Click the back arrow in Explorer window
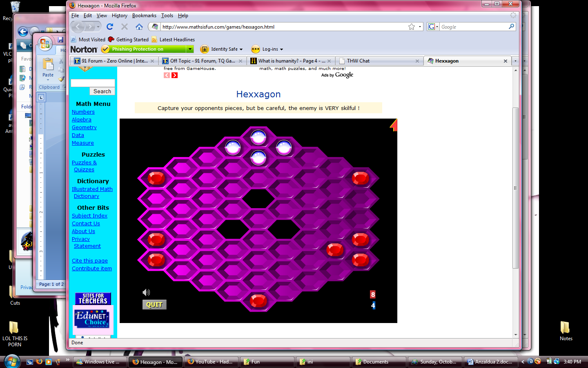This screenshot has height=368, width=588. click(23, 32)
